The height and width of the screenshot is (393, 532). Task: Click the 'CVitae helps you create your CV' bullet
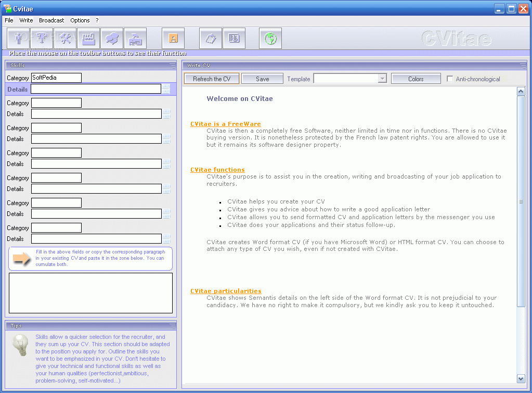click(x=276, y=201)
